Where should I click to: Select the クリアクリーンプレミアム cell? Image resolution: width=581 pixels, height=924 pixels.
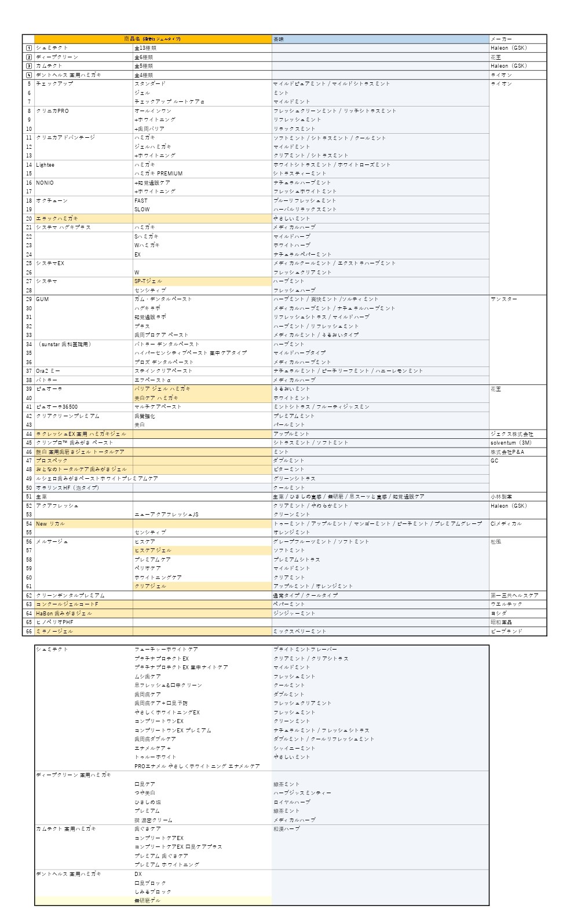pos(83,416)
